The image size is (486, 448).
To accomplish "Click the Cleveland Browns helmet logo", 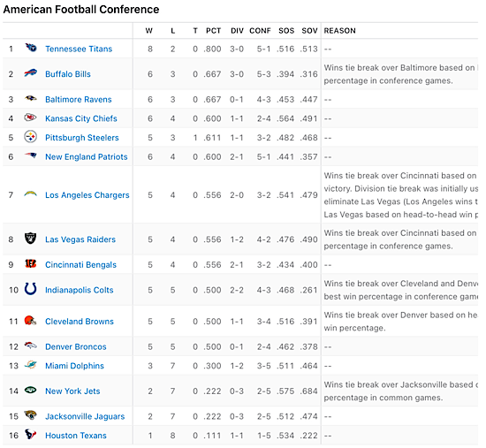I will click(31, 321).
